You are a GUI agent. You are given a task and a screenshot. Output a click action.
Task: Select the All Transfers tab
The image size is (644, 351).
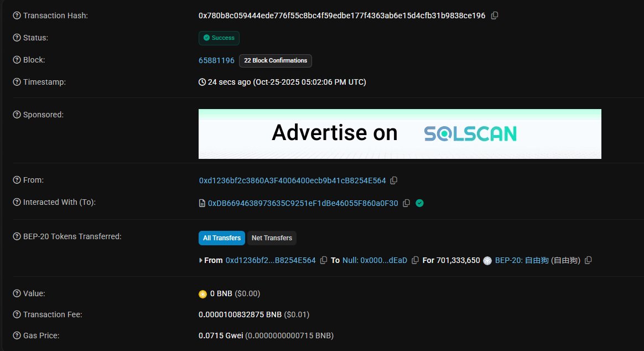pyautogui.click(x=222, y=238)
